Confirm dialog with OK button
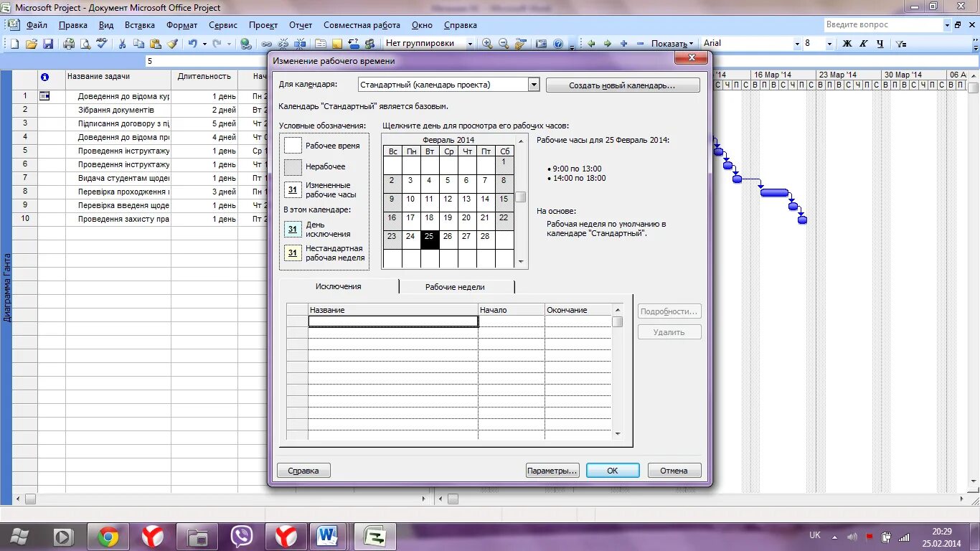 [x=613, y=471]
